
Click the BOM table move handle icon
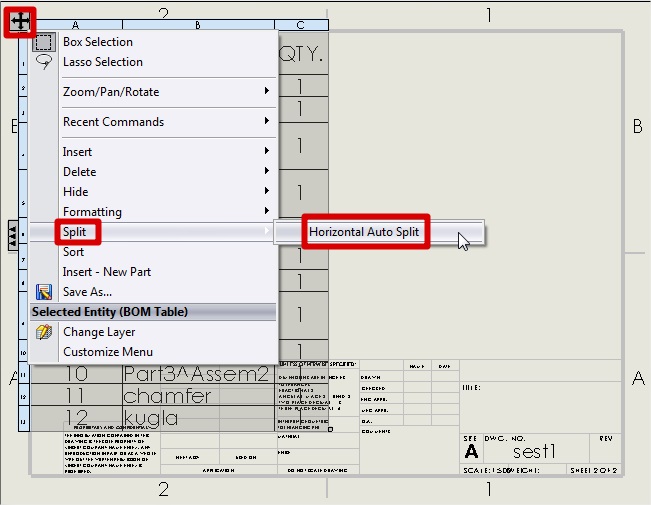point(18,21)
